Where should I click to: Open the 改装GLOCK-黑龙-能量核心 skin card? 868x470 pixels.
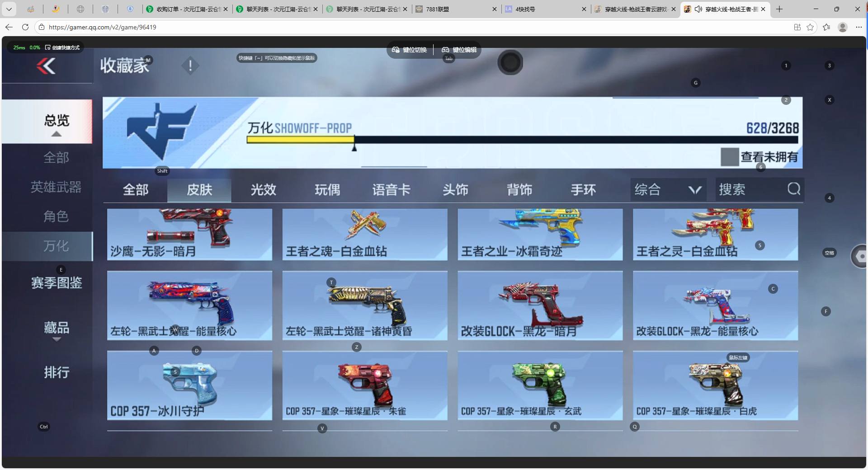point(716,305)
